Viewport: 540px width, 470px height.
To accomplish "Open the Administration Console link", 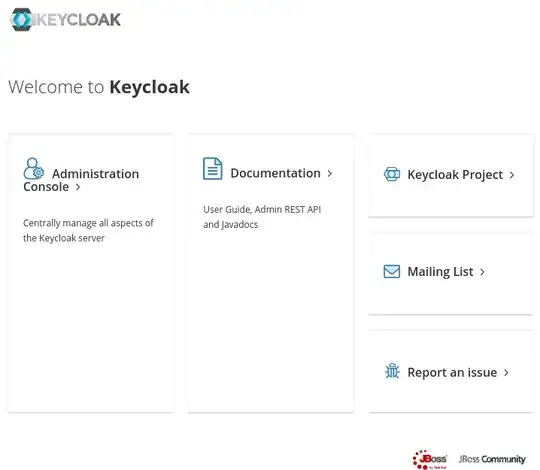I will (x=81, y=180).
